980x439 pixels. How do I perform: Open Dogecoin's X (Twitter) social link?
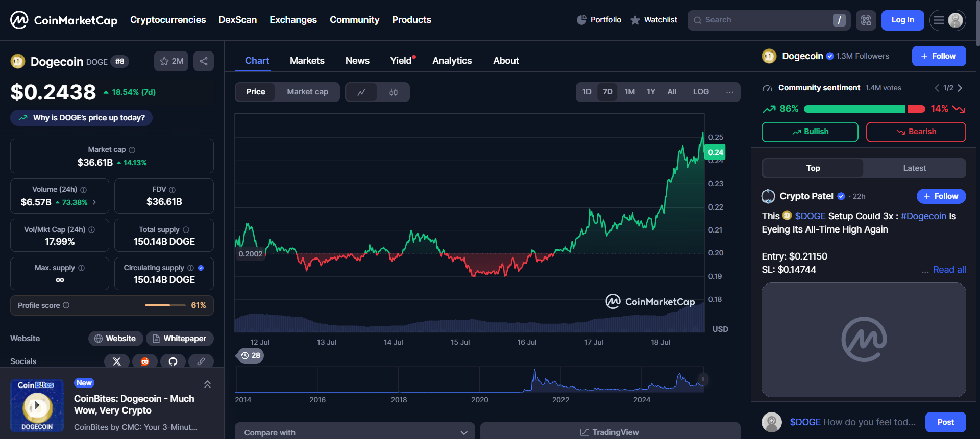point(117,361)
